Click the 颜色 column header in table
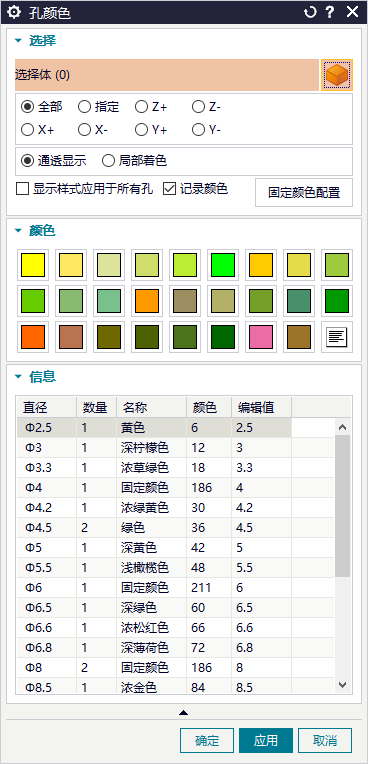Viewport: 368px width, 764px height. tap(209, 407)
